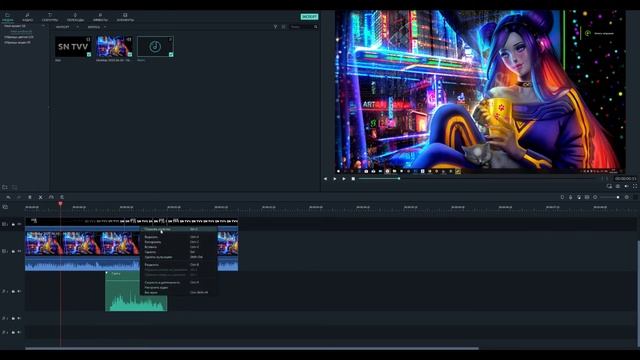Image resolution: width=640 pixels, height=360 pixels.
Task: Click the preview snapshot camera icon
Action: 618,186
